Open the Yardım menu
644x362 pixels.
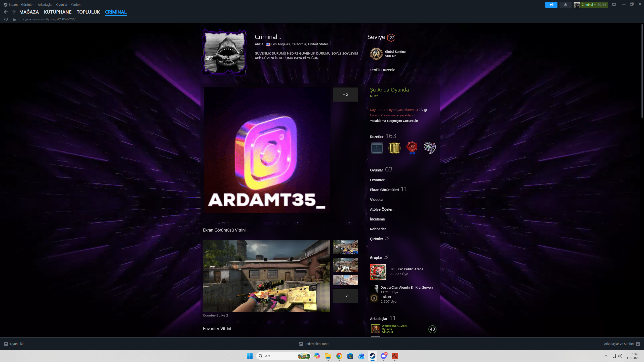[75, 5]
